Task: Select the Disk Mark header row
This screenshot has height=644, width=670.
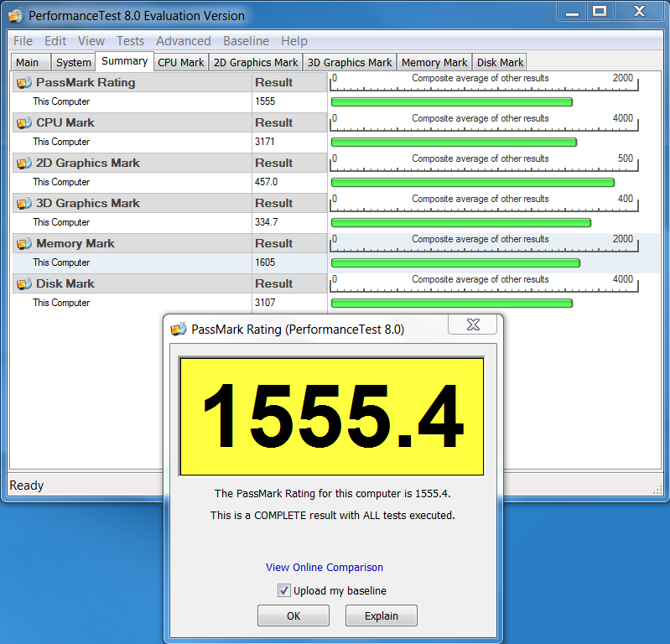Action: pyautogui.click(x=170, y=283)
